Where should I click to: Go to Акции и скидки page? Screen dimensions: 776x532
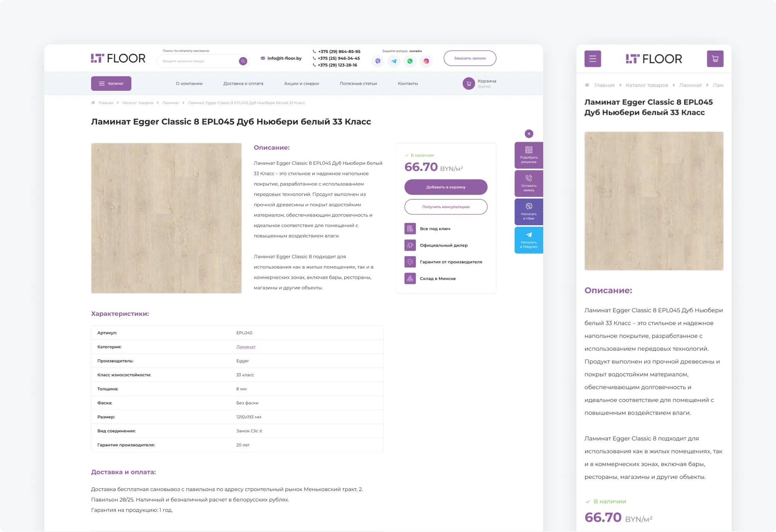[301, 83]
